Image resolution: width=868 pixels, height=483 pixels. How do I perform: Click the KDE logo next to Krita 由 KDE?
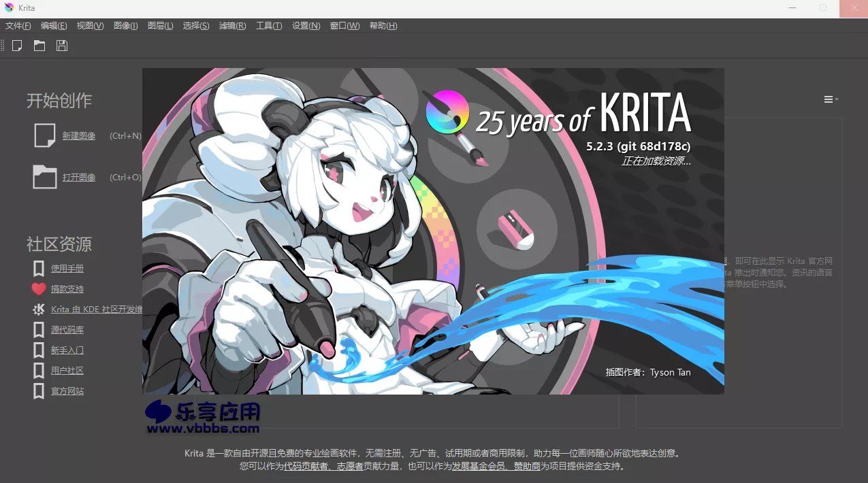click(x=37, y=309)
